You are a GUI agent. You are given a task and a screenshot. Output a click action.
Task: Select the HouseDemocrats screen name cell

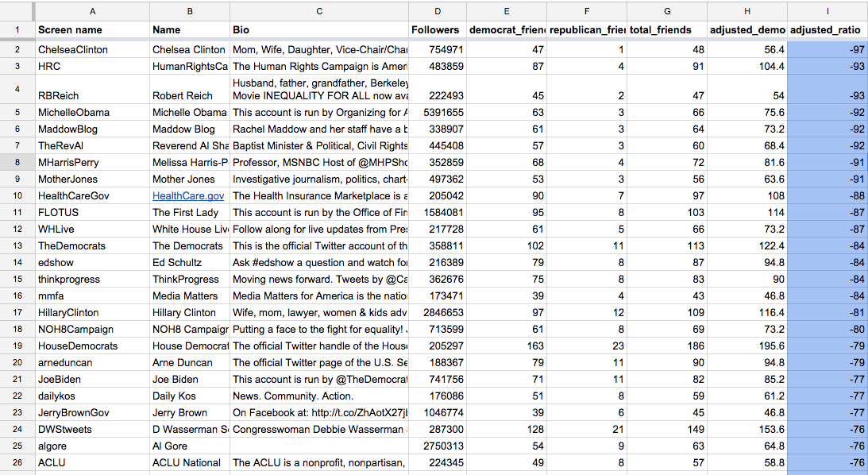tap(92, 346)
